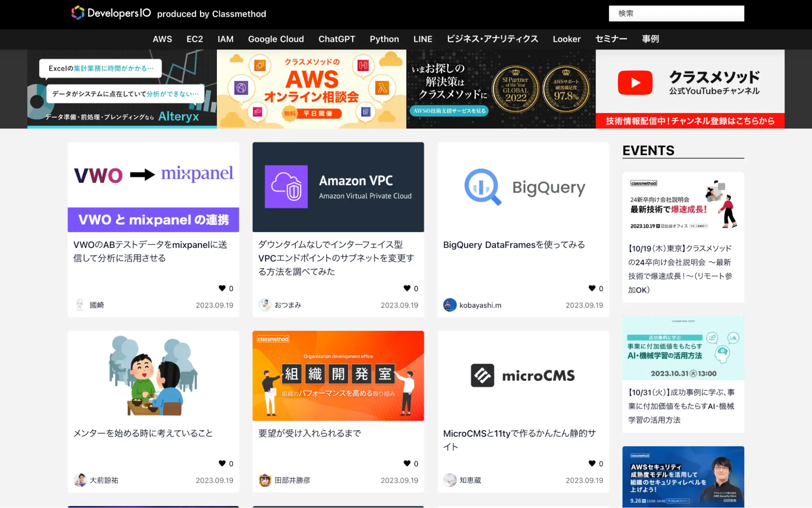Open 事例 navigation item
812x508 pixels.
(650, 39)
